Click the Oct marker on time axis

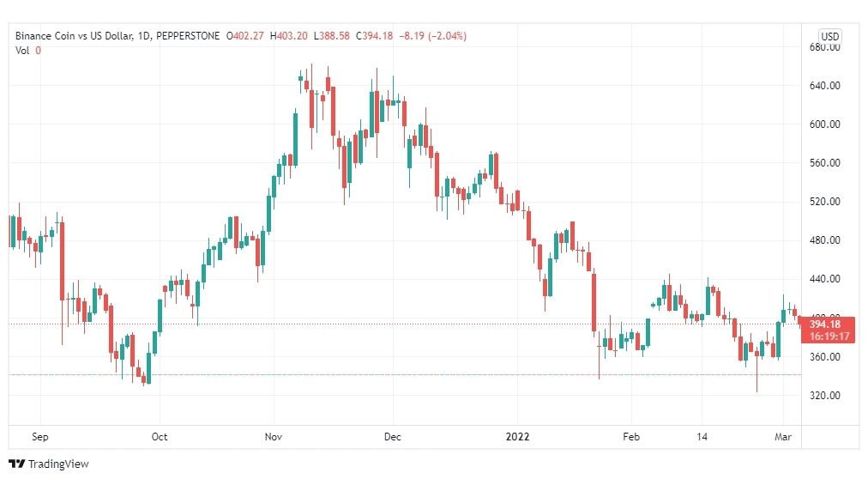pyautogui.click(x=160, y=437)
